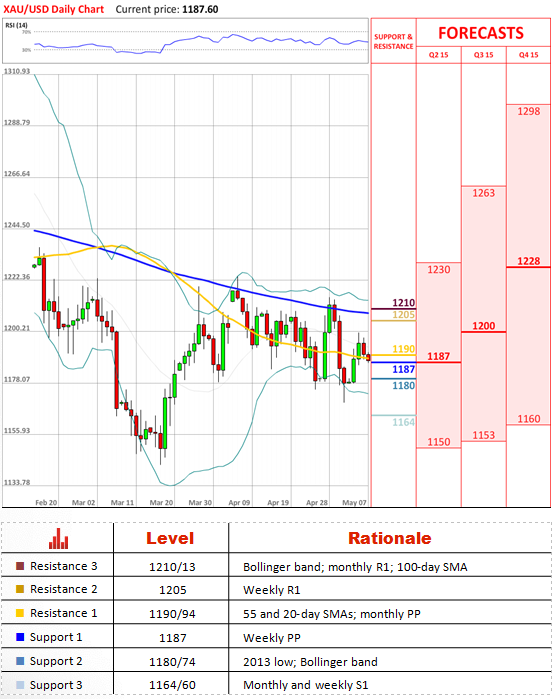Select the Q3 15 forecast column header

[x=483, y=55]
